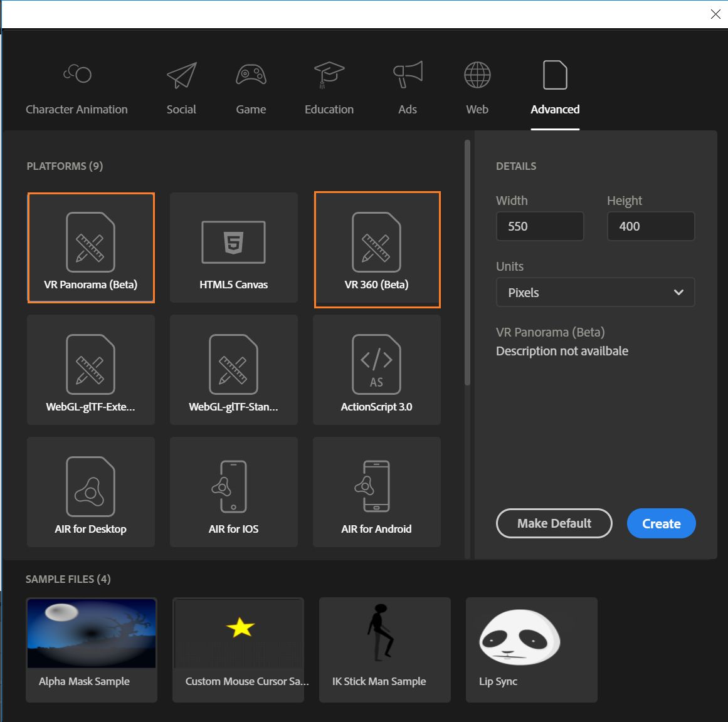Viewport: 728px width, 722px height.
Task: Pick the AIR for Android platform
Action: point(376,492)
